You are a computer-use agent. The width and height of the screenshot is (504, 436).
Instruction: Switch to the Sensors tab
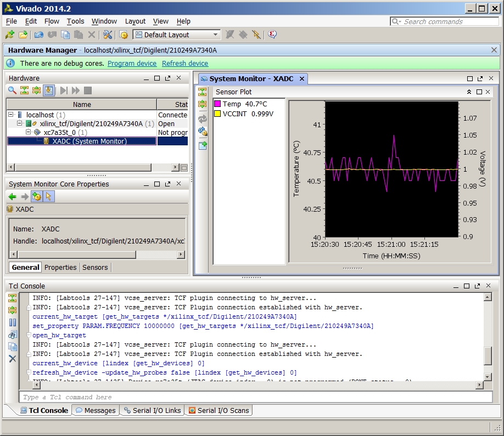tap(95, 267)
